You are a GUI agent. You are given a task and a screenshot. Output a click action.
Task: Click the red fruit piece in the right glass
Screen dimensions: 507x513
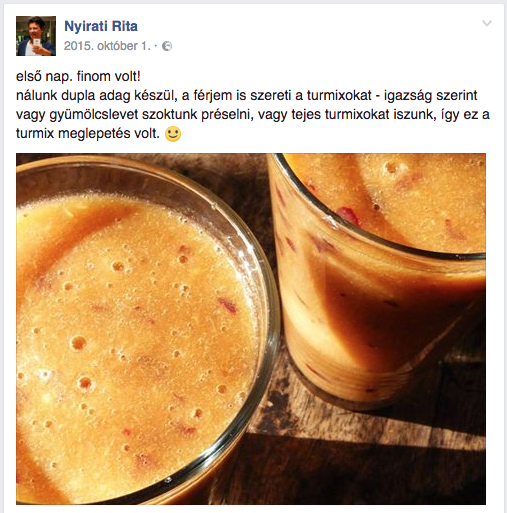click(x=349, y=214)
